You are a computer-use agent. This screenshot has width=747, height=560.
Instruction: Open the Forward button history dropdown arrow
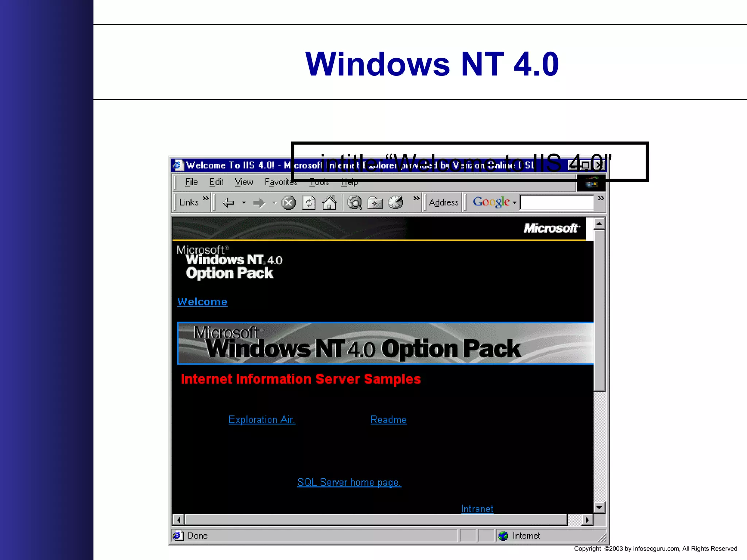274,203
